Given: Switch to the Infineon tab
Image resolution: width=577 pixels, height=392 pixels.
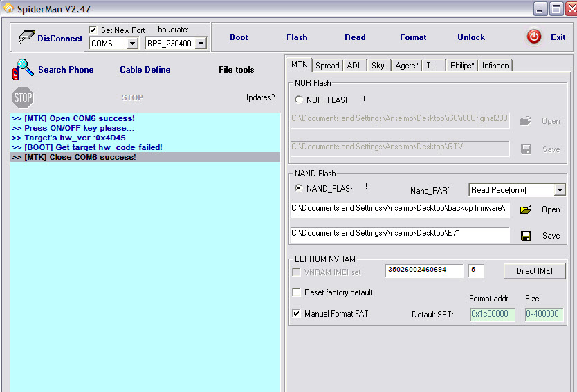Looking at the screenshot, I should click(495, 66).
